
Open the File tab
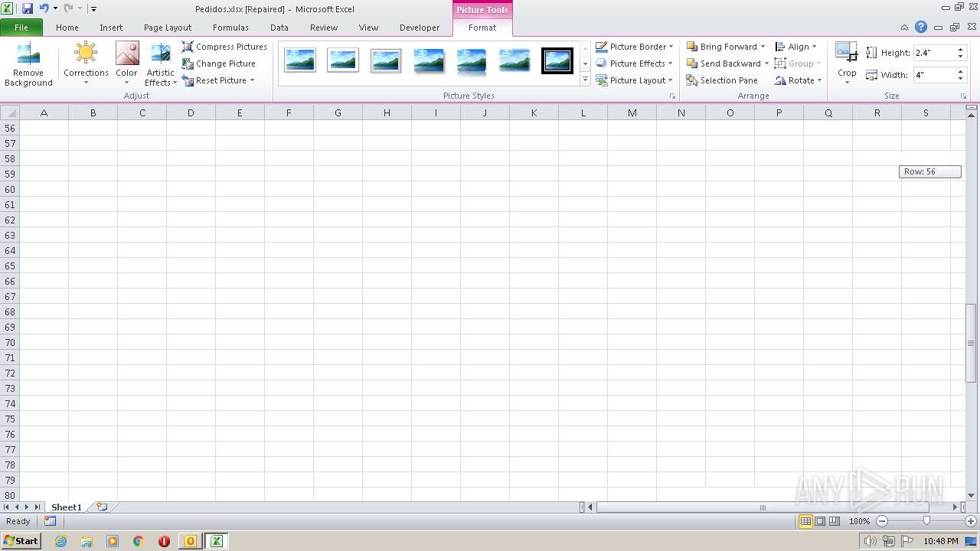[21, 28]
